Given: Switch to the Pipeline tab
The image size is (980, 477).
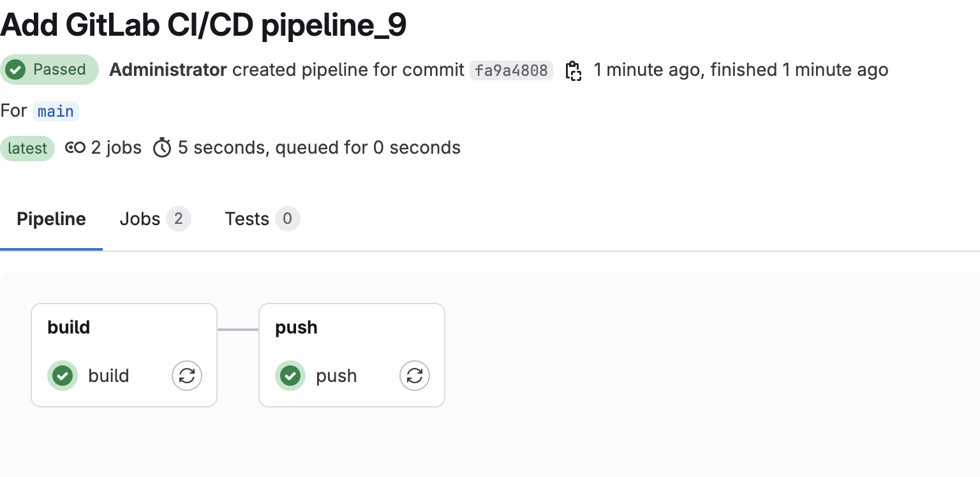Looking at the screenshot, I should (x=51, y=219).
